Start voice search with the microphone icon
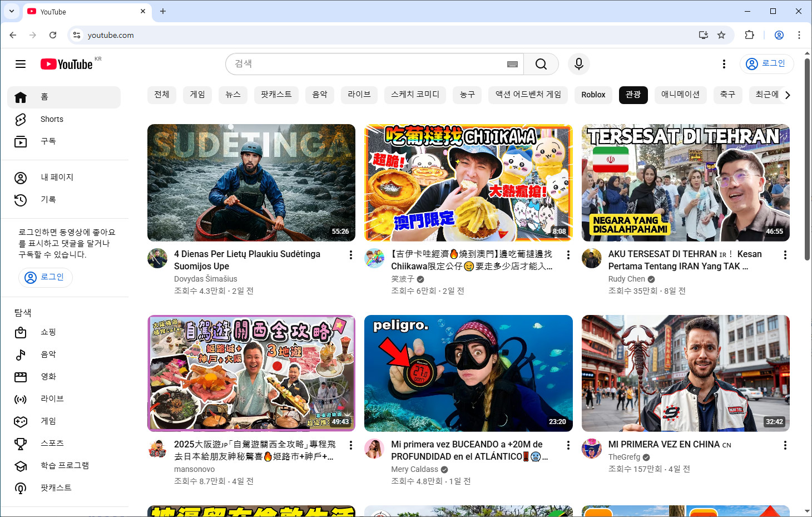Image resolution: width=812 pixels, height=517 pixels. 578,64
